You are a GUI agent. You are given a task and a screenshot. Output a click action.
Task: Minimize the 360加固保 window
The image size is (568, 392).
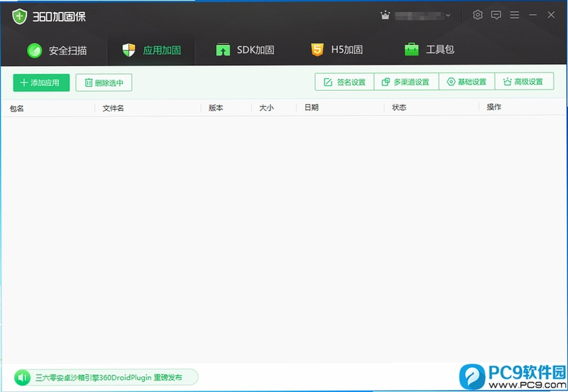pyautogui.click(x=533, y=15)
